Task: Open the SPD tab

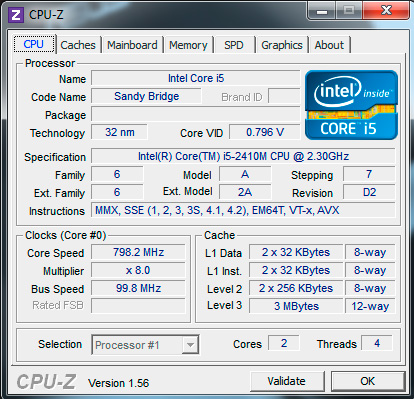Action: [234, 45]
